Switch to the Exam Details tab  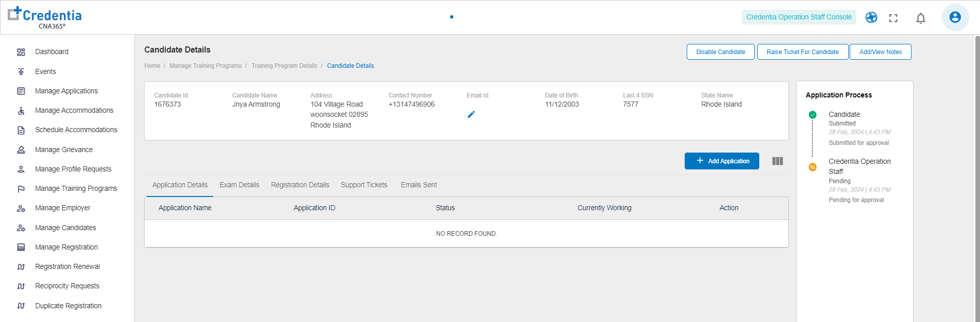239,185
